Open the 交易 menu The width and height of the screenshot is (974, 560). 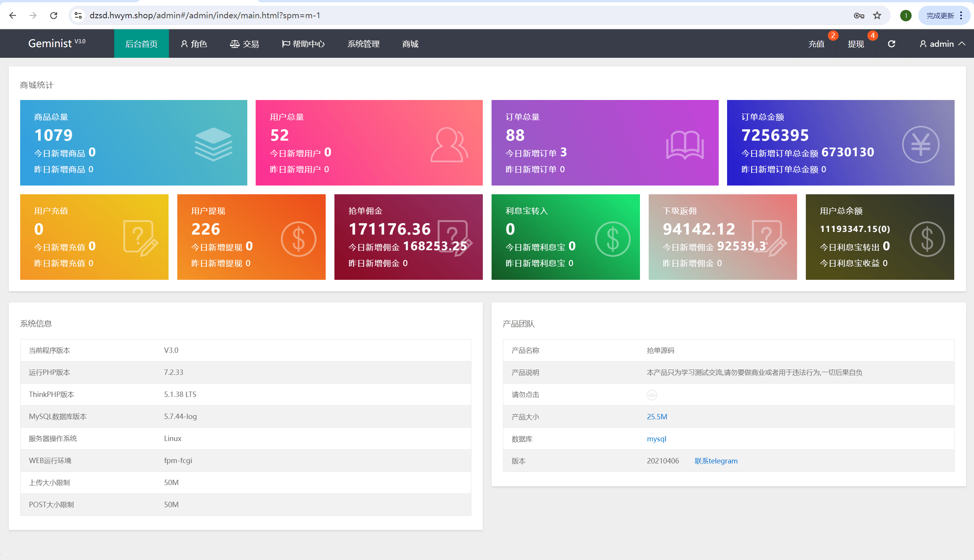coord(244,44)
